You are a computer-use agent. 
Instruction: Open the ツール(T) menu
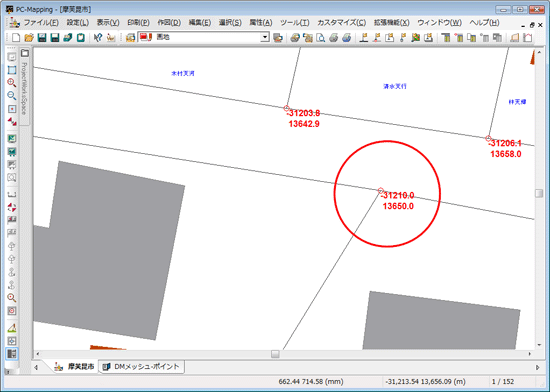click(x=295, y=22)
